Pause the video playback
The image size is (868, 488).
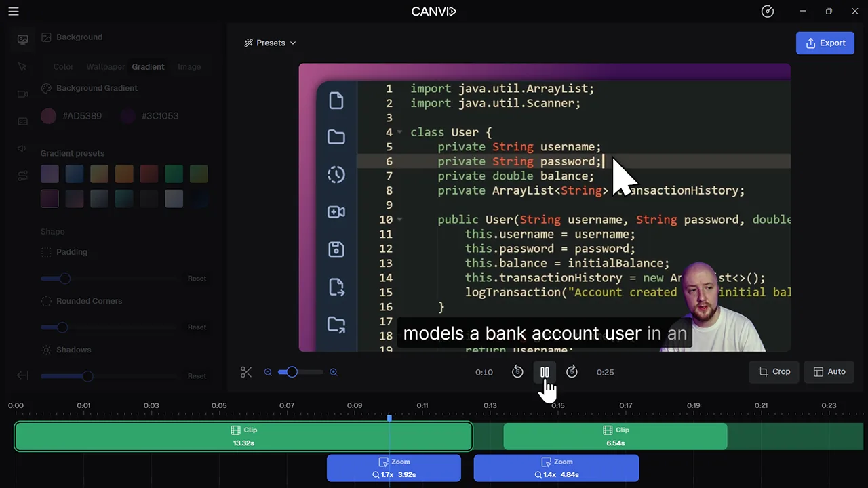[x=545, y=371]
